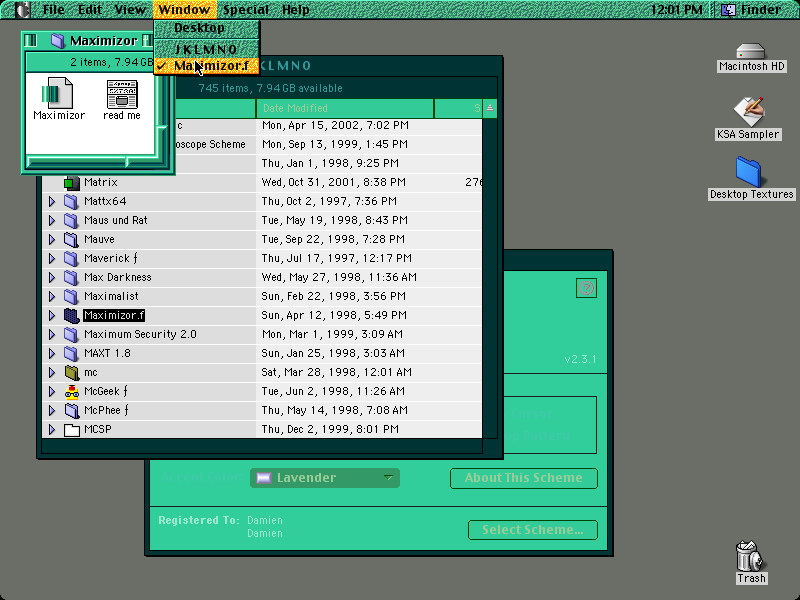Expand the Maximalist disclosure triangle

52,296
